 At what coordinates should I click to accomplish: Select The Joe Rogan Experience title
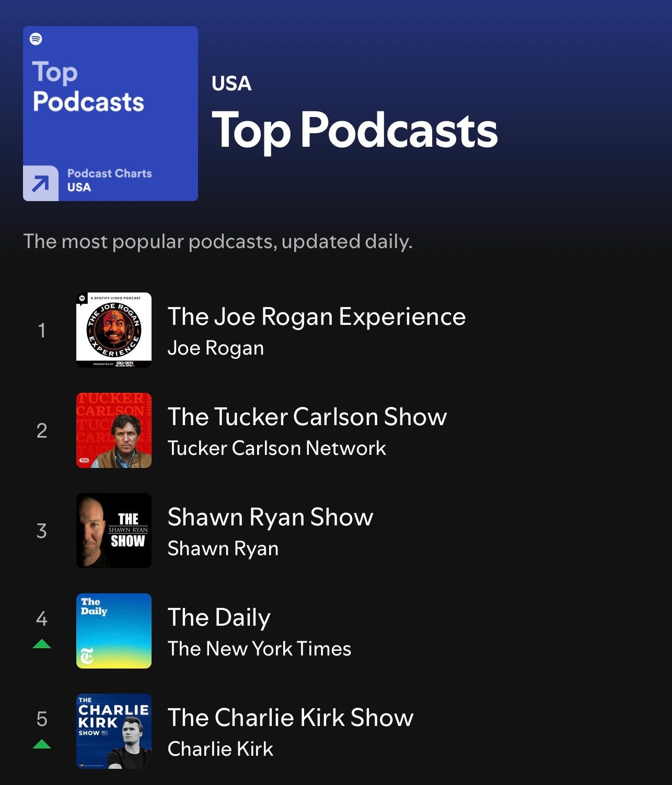pyautogui.click(x=317, y=317)
